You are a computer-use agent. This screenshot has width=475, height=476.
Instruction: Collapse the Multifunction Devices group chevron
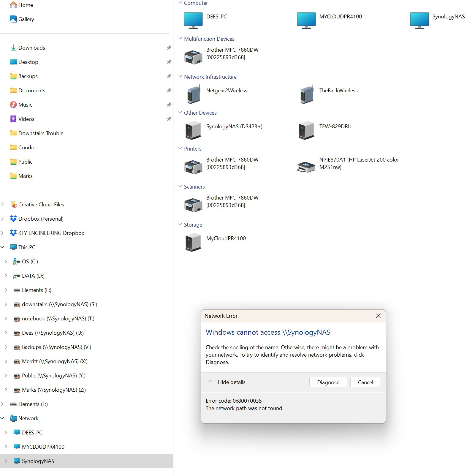[180, 39]
